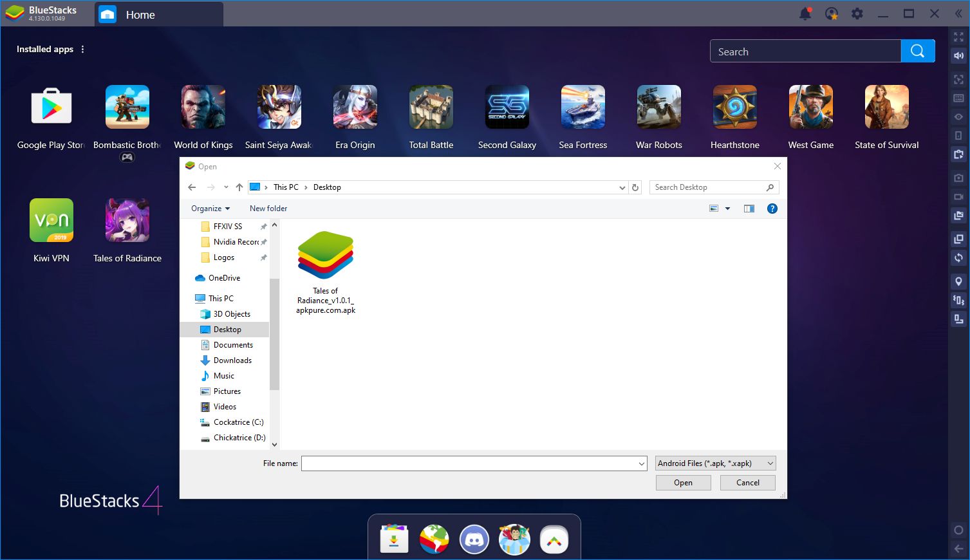
Task: Open Era Origin game icon
Action: [x=355, y=107]
